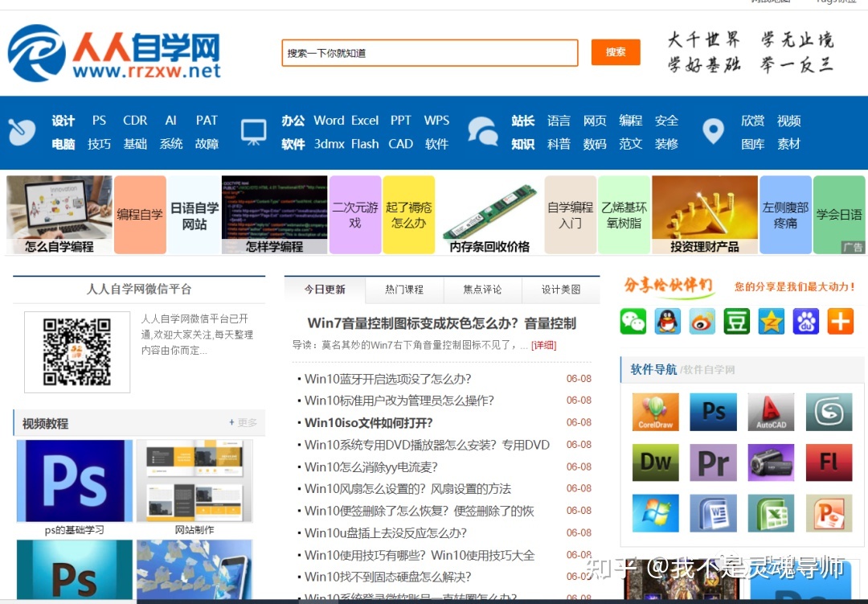Open article Win10标准用户改为管理员怎么操作
The height and width of the screenshot is (604, 868).
click(x=399, y=401)
